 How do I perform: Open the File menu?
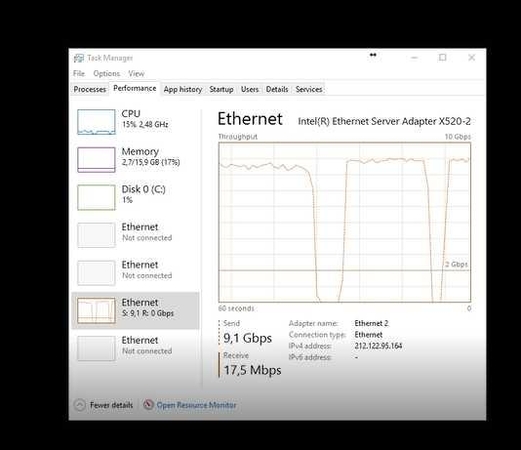pyautogui.click(x=79, y=73)
